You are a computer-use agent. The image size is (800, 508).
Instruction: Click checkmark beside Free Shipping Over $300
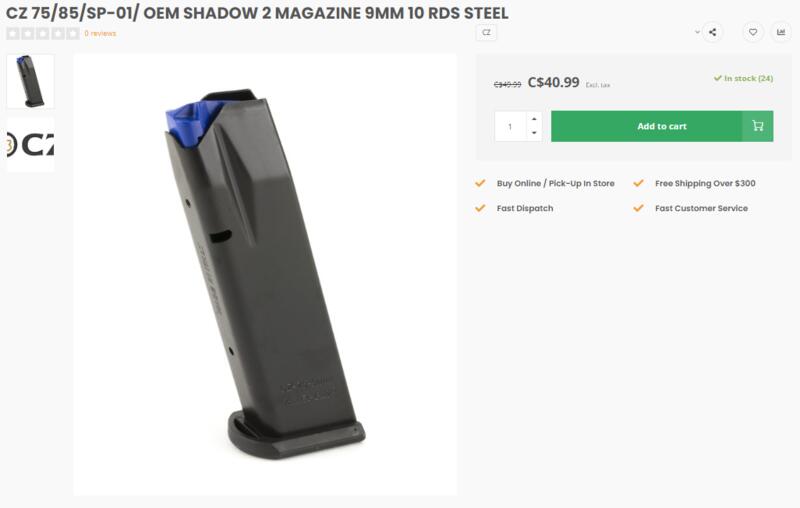(638, 183)
